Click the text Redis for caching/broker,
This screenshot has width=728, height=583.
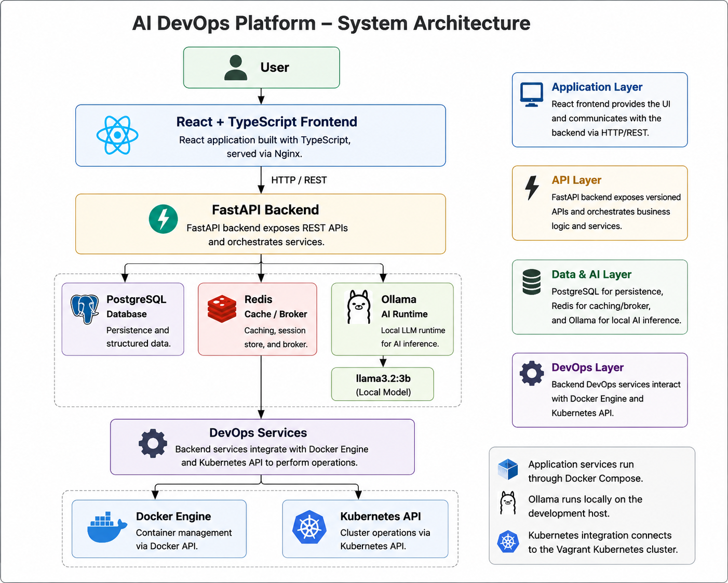click(601, 306)
